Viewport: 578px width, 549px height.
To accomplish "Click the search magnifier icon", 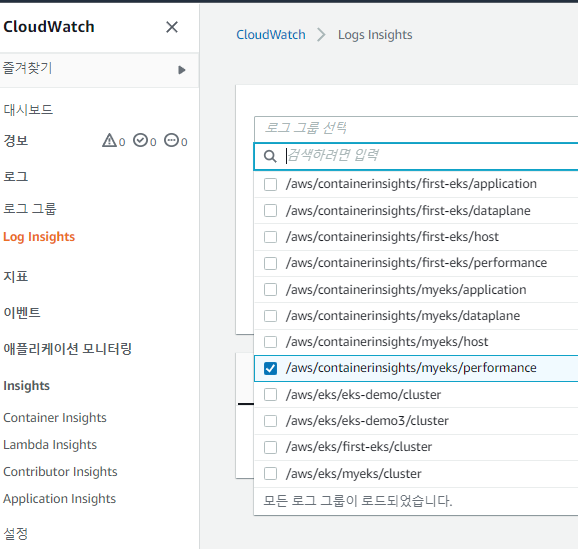I will [270, 156].
